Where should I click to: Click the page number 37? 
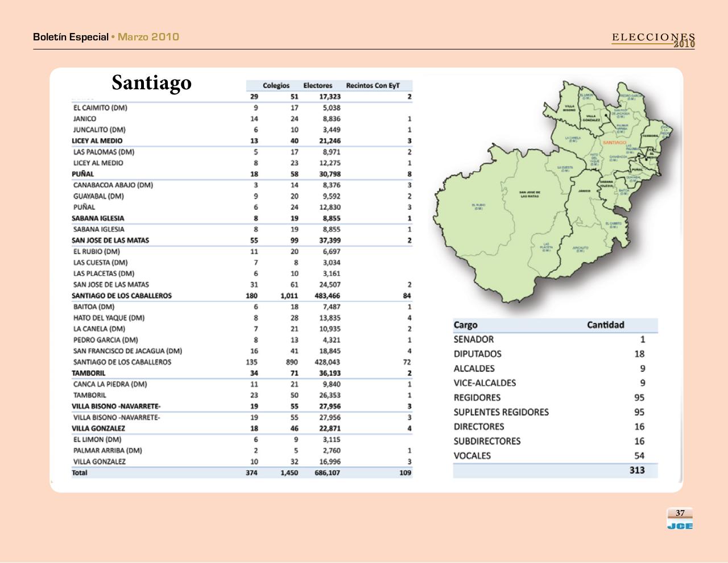(x=680, y=513)
